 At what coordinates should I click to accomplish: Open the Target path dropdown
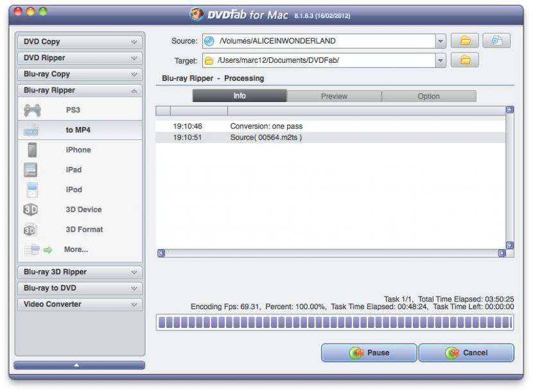(441, 60)
